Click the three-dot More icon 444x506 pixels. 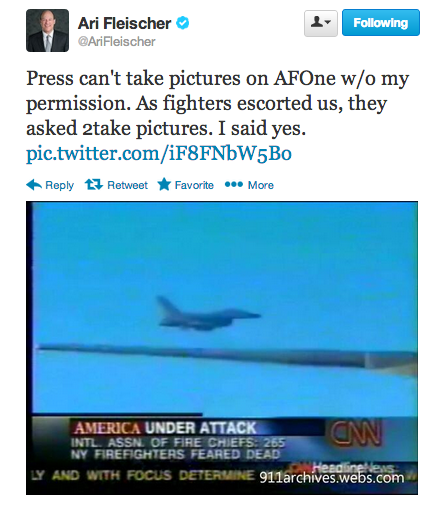coord(234,184)
